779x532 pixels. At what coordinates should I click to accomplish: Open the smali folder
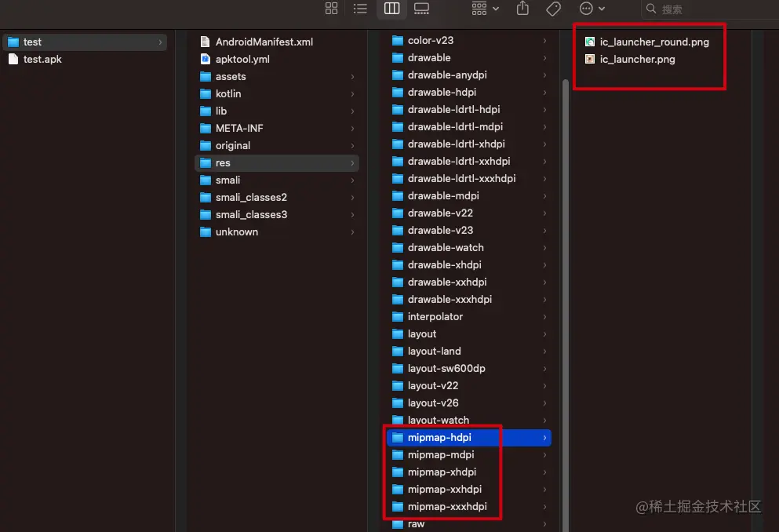(277, 180)
